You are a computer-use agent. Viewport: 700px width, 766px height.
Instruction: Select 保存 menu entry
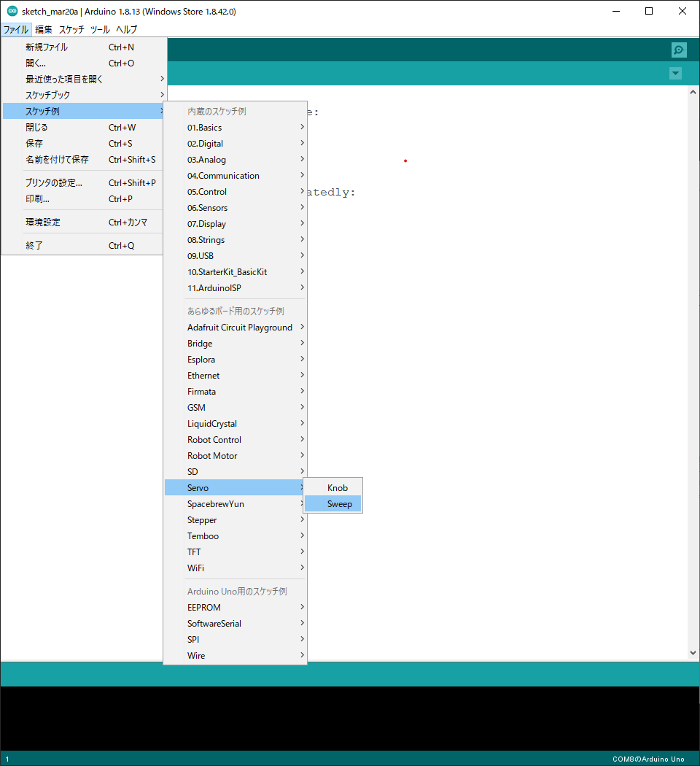pyautogui.click(x=84, y=143)
